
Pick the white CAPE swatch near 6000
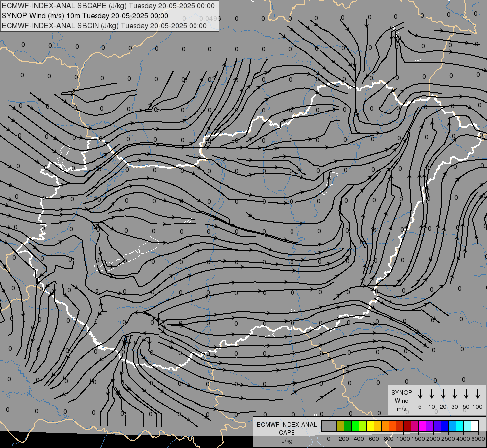475,426
